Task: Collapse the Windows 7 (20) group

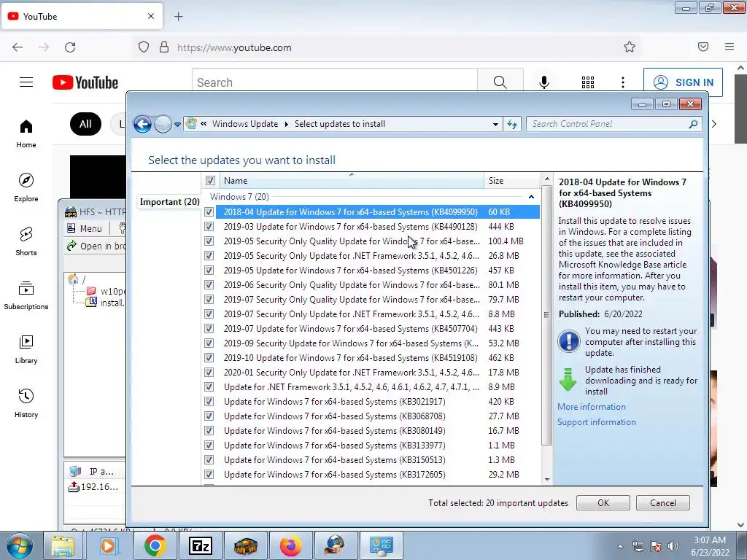Action: [531, 197]
